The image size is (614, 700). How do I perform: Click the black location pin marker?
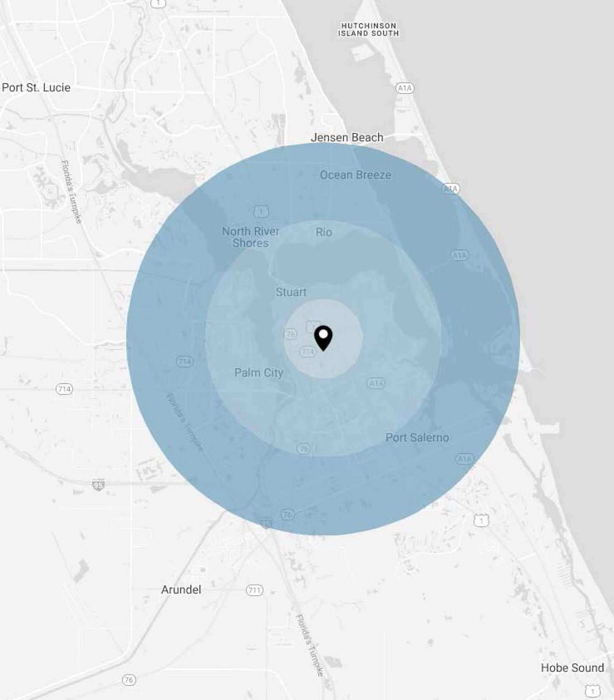click(x=323, y=337)
